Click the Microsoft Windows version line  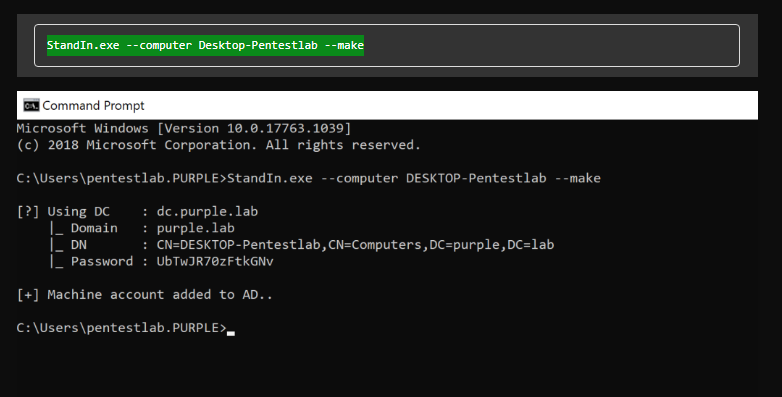[x=184, y=129]
